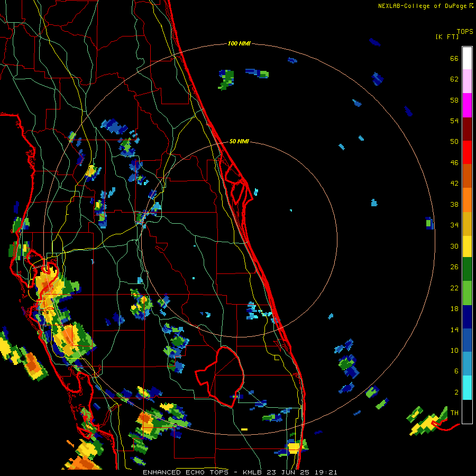This screenshot has height=476, width=476.
Task: Pick the light sky-blue legend swatch
Action: click(x=467, y=364)
